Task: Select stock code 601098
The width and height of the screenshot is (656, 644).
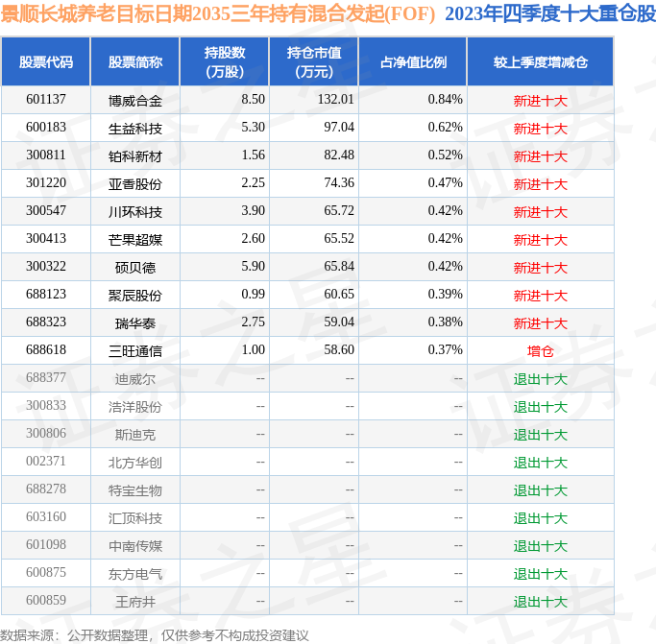Action: click(x=46, y=544)
